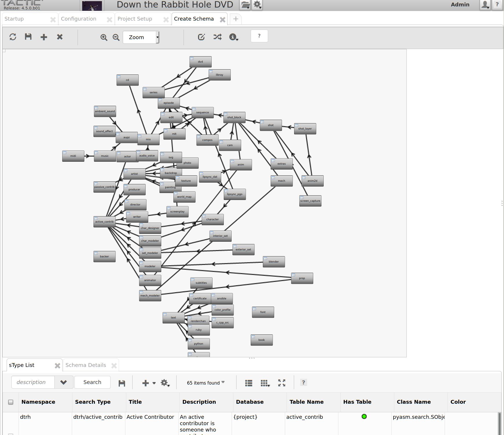Click the refresh icon in schema toolbar

[13, 37]
